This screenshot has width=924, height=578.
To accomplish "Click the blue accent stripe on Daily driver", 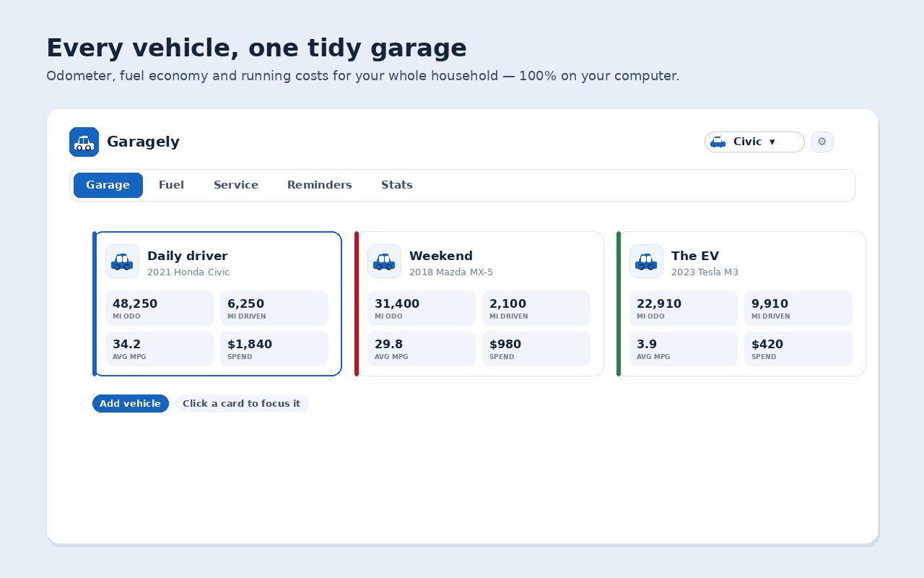I will [x=95, y=303].
